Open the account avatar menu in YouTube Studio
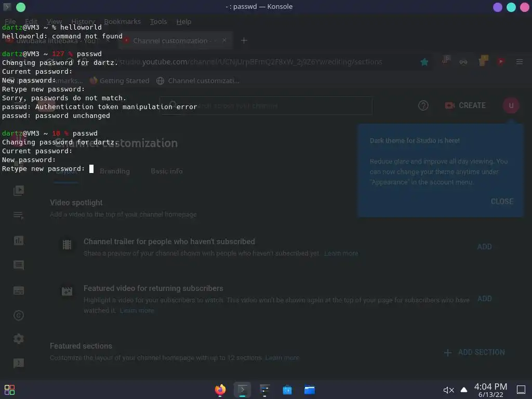532x399 pixels. 511,105
